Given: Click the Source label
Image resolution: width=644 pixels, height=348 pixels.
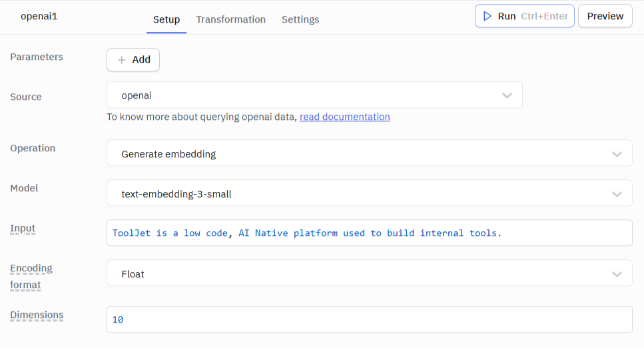Looking at the screenshot, I should pos(26,97).
